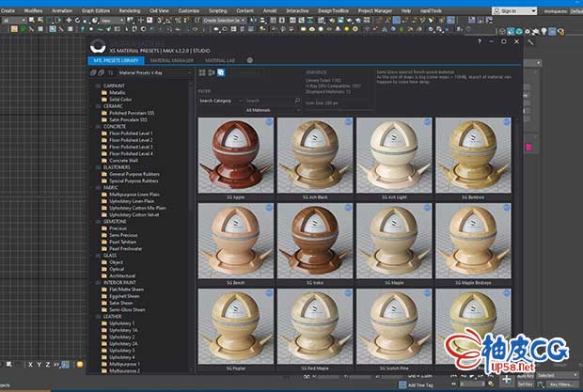The width and height of the screenshot is (583, 392).
Task: Click the grid thumbnails view icon
Action: tap(202, 72)
